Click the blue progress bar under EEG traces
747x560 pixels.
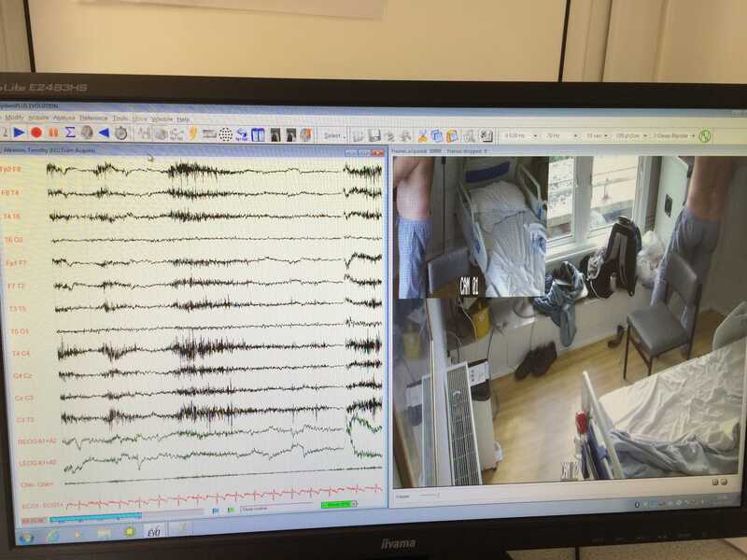[x=93, y=514]
